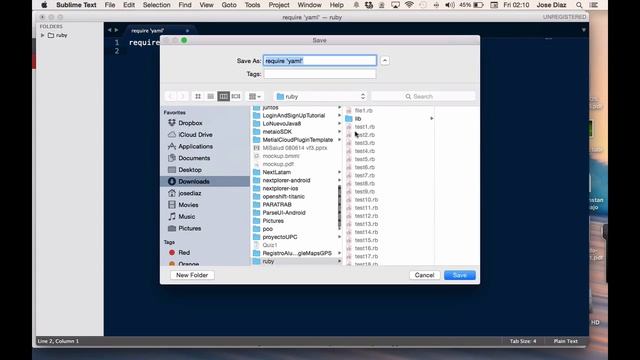Go back in Save dialog navigation
The height and width of the screenshot is (360, 640).
[171, 96]
